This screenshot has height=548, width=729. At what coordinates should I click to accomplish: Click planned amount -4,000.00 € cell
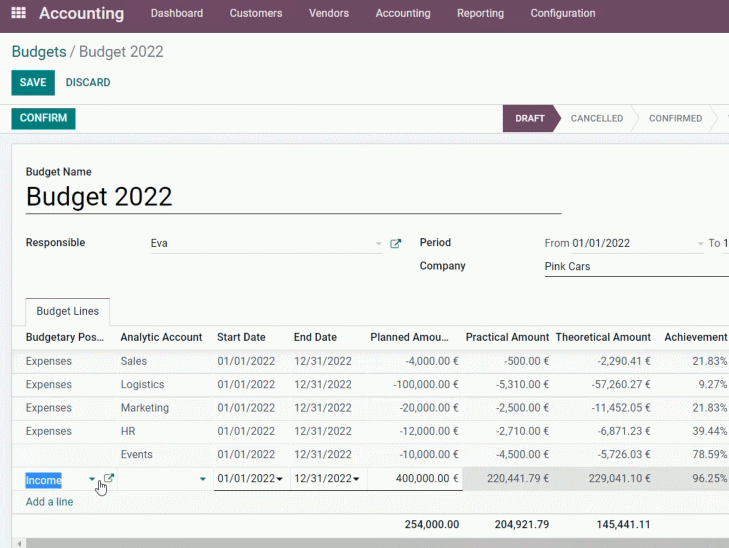click(431, 361)
